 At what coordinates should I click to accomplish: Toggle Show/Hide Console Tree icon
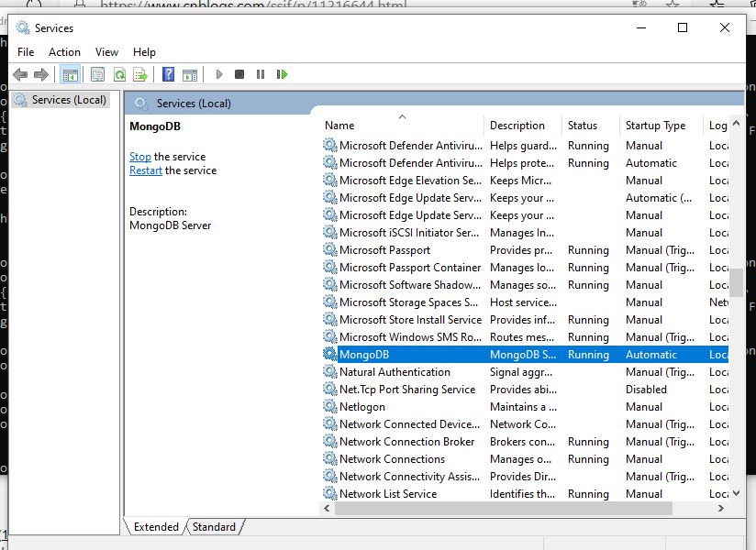(x=70, y=74)
